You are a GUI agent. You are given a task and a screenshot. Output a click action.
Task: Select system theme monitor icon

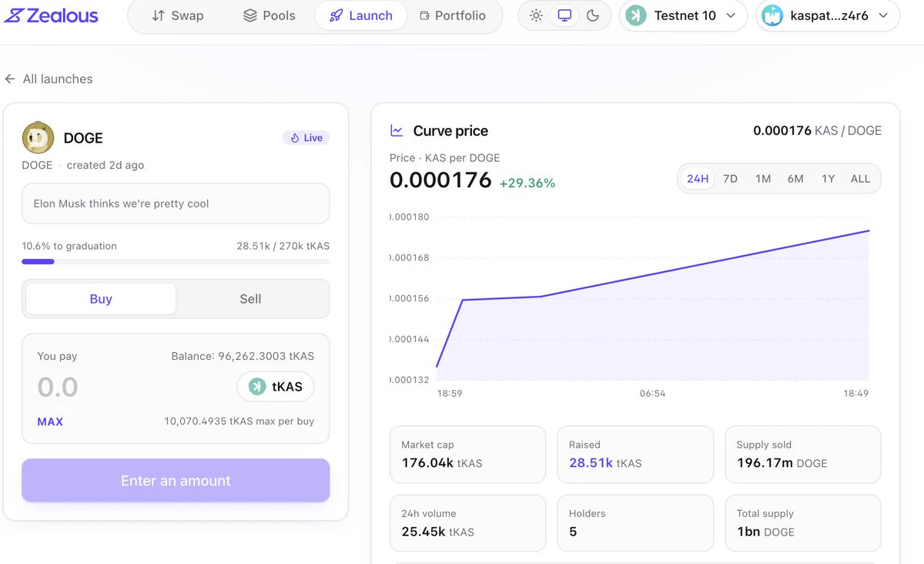pos(564,15)
